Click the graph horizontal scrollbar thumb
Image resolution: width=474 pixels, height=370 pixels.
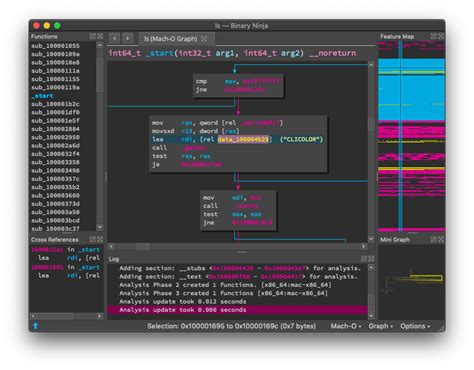[142, 247]
